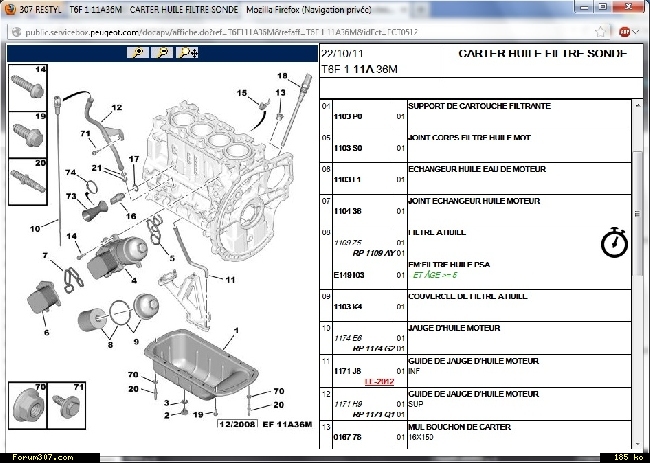Click probe callout number 18 in diagram
The height and width of the screenshot is (463, 650).
click(x=282, y=75)
